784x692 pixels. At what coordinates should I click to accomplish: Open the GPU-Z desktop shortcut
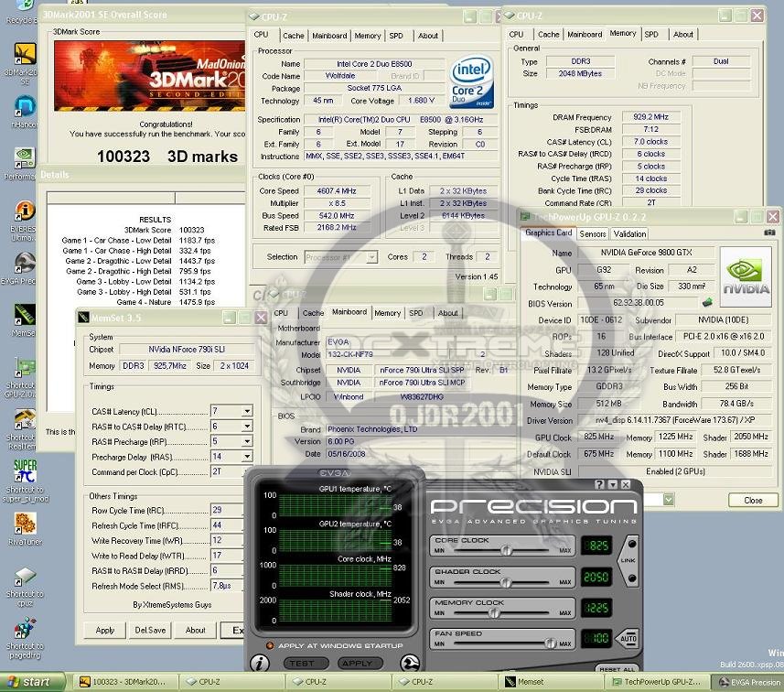pyautogui.click(x=25, y=367)
